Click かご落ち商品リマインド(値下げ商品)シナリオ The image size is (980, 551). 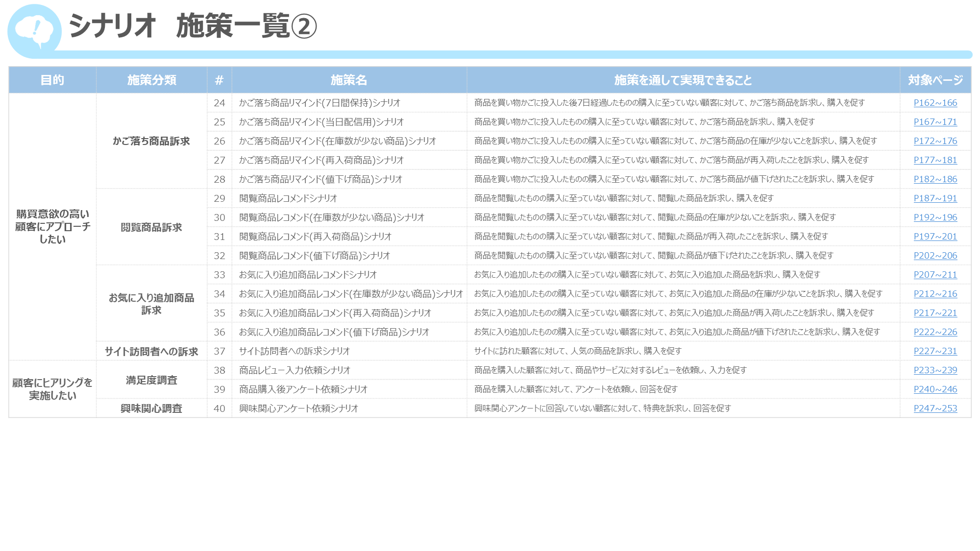(x=320, y=179)
